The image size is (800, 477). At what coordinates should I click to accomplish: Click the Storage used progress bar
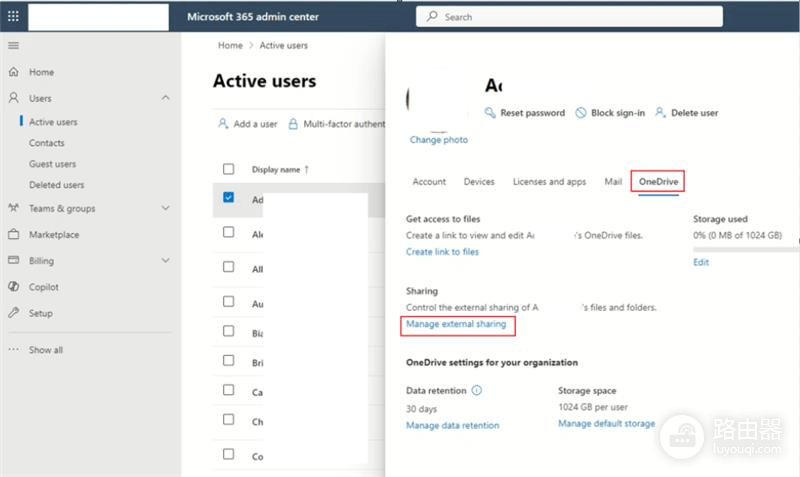(746, 249)
